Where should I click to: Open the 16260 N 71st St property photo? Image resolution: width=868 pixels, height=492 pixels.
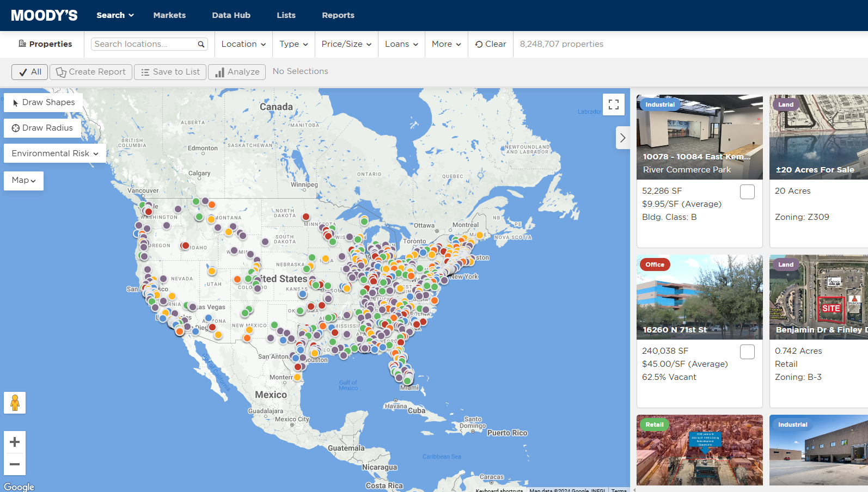point(700,297)
